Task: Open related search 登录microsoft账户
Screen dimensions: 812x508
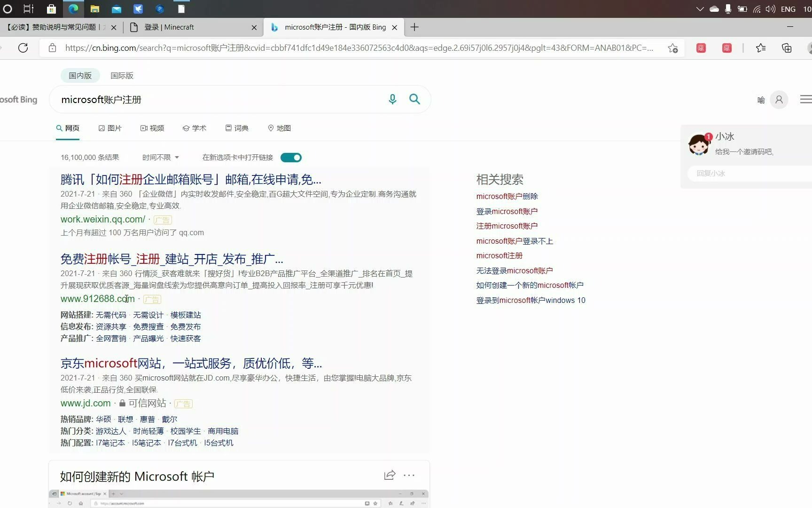Action: (x=507, y=211)
